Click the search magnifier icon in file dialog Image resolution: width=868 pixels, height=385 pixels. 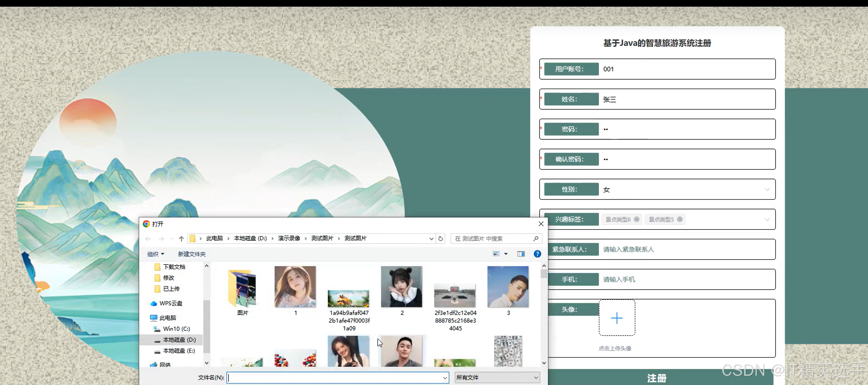click(x=536, y=239)
